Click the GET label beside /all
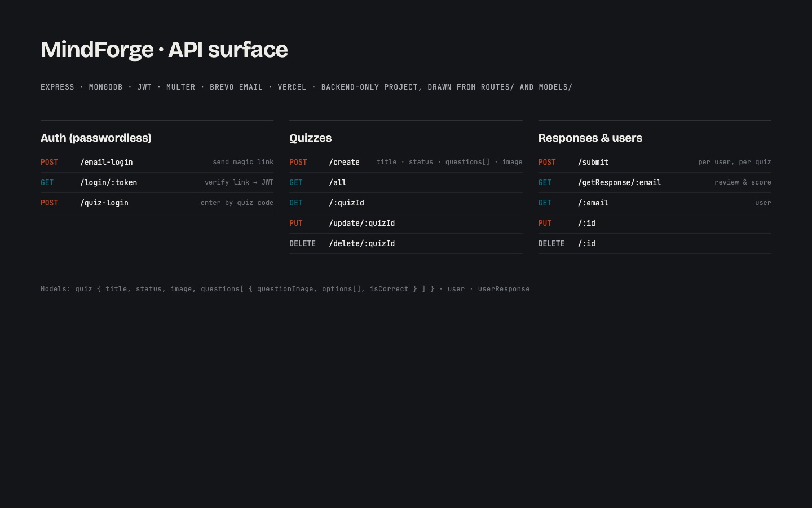This screenshot has width=812, height=508. [296, 182]
